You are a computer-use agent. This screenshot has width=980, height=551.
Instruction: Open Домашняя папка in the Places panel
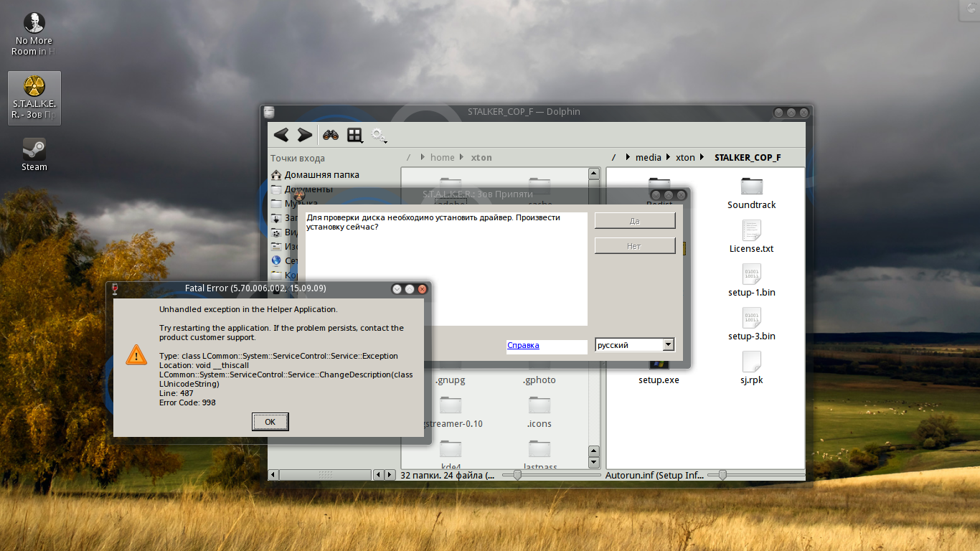pyautogui.click(x=315, y=174)
